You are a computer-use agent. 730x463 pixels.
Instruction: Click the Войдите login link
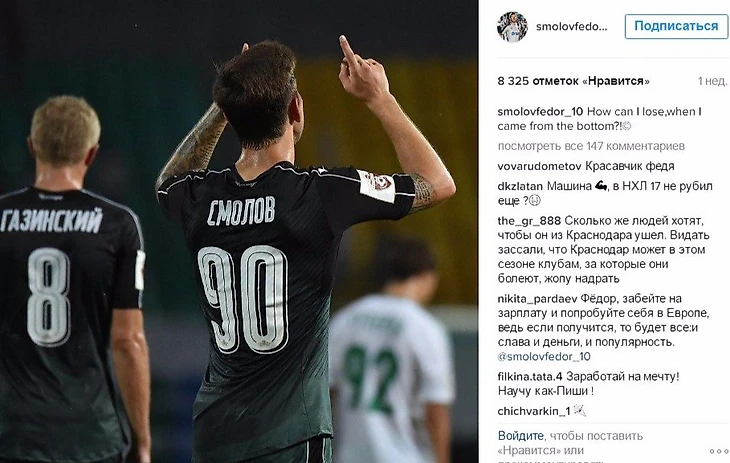520,436
